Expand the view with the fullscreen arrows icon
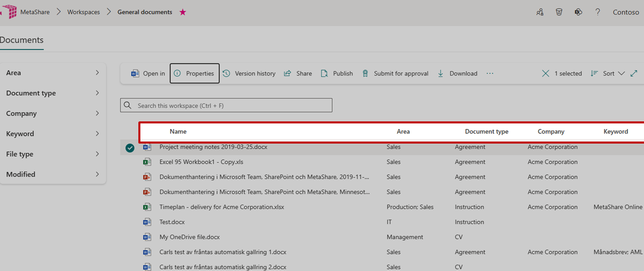The width and height of the screenshot is (644, 271). point(634,74)
